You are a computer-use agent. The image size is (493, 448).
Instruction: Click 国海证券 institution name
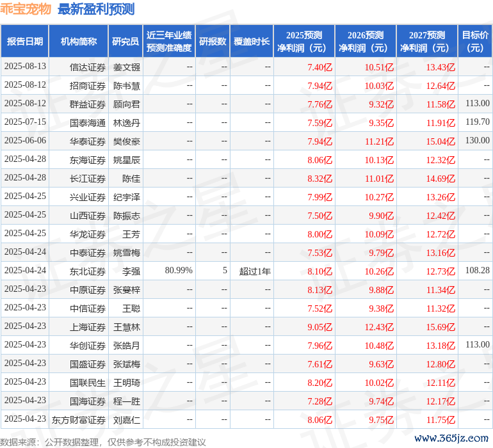(x=88, y=401)
